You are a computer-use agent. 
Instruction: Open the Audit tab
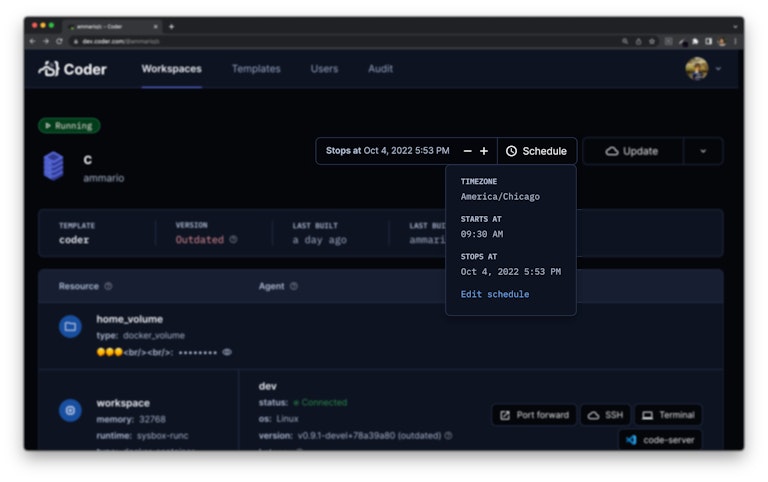tap(381, 69)
